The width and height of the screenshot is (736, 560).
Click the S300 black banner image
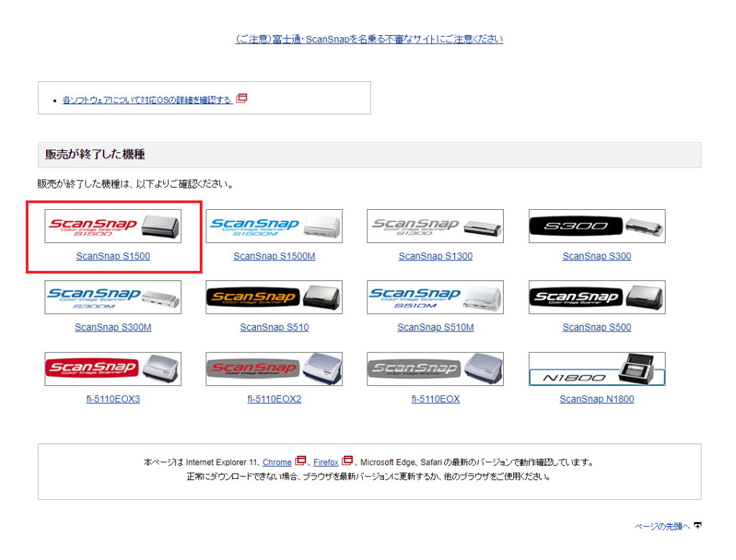click(x=597, y=226)
